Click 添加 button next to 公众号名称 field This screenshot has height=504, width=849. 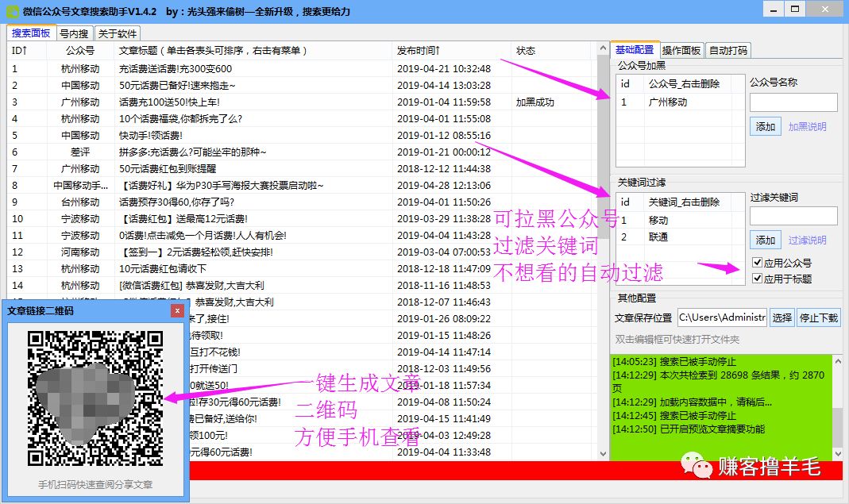click(765, 126)
